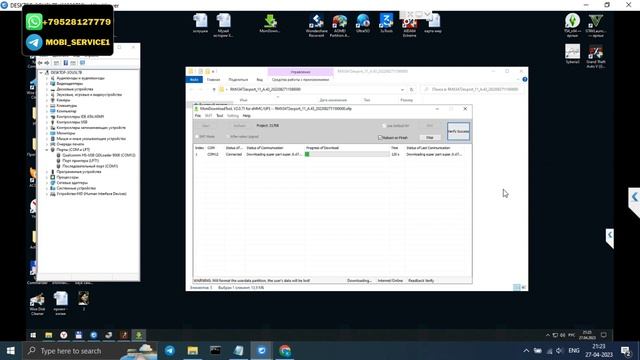Toggle SMT Mode checkbox
The height and width of the screenshot is (360, 640).
[197, 136]
